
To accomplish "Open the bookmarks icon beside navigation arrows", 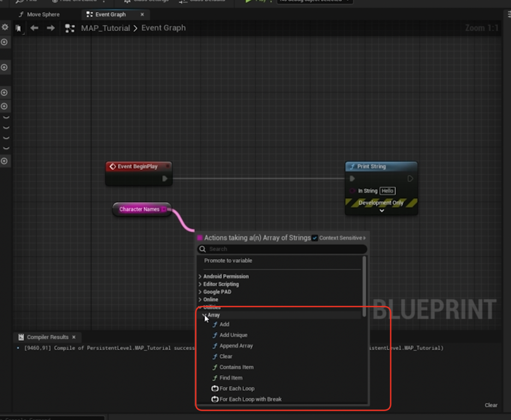I will (19, 28).
